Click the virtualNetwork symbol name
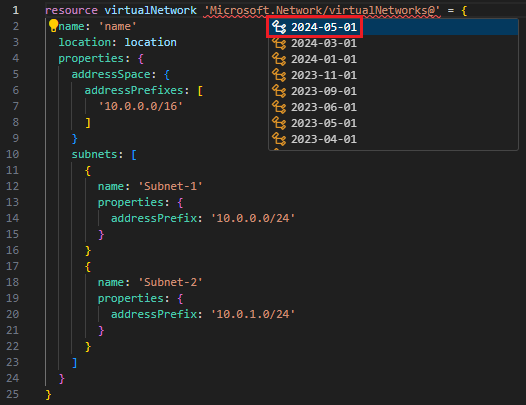526x405 pixels. click(150, 10)
